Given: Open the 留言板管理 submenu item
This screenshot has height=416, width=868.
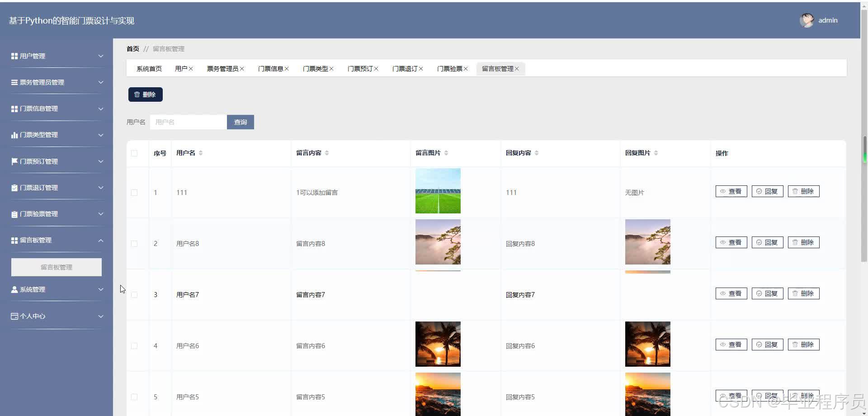Looking at the screenshot, I should coord(57,267).
